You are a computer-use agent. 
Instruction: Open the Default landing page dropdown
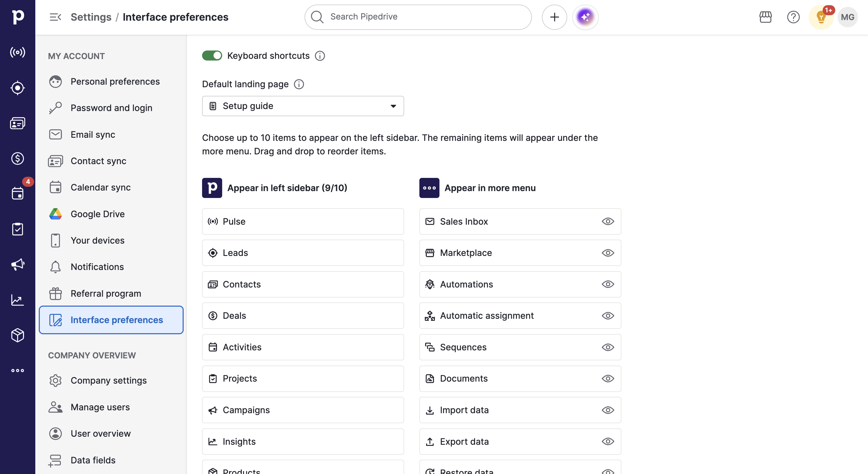click(x=303, y=106)
